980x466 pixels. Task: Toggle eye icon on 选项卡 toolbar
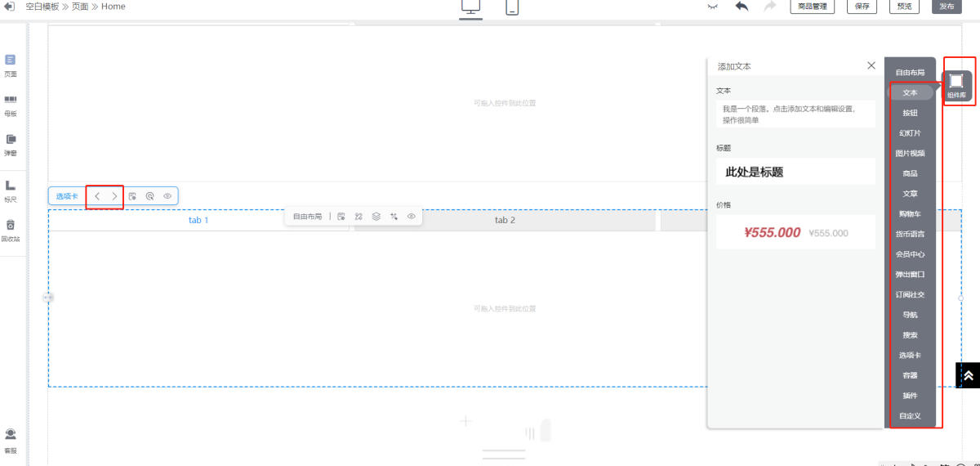(167, 196)
